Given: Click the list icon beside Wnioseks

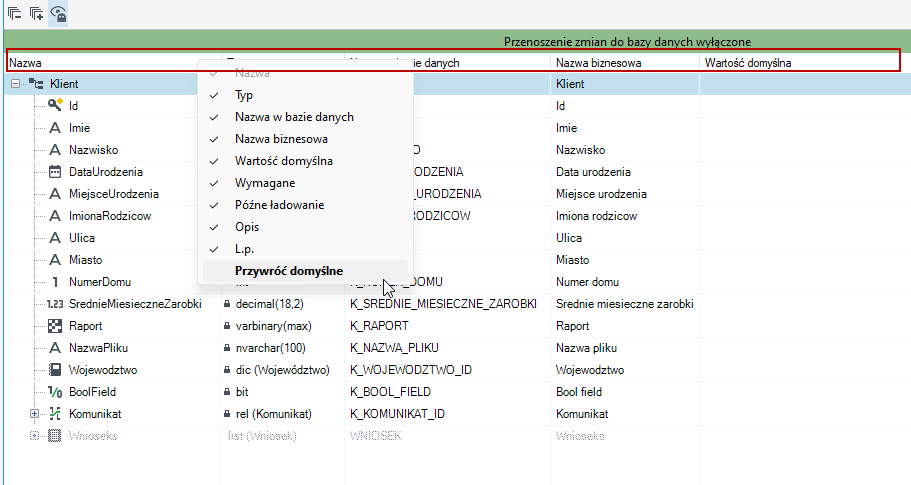Looking at the screenshot, I should tap(54, 436).
